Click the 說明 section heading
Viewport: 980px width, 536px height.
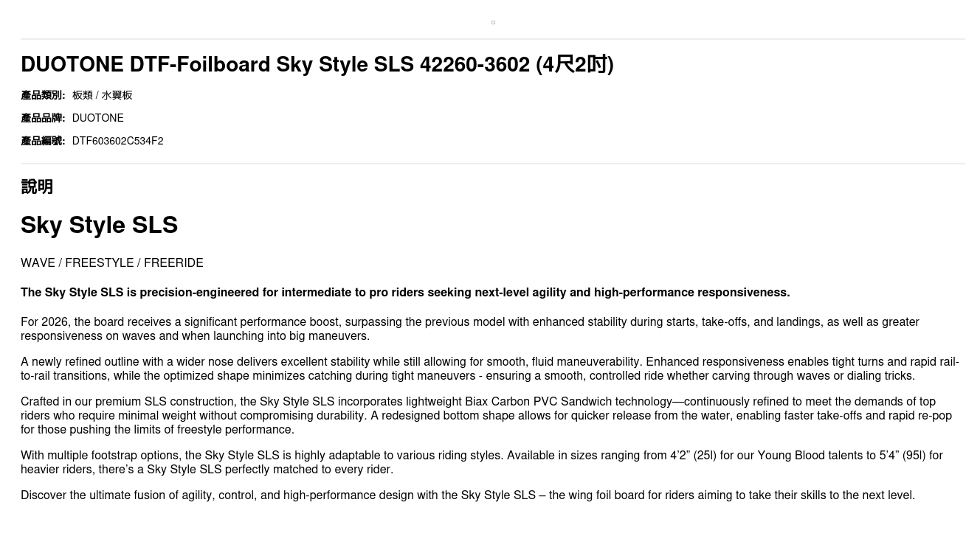click(x=37, y=187)
